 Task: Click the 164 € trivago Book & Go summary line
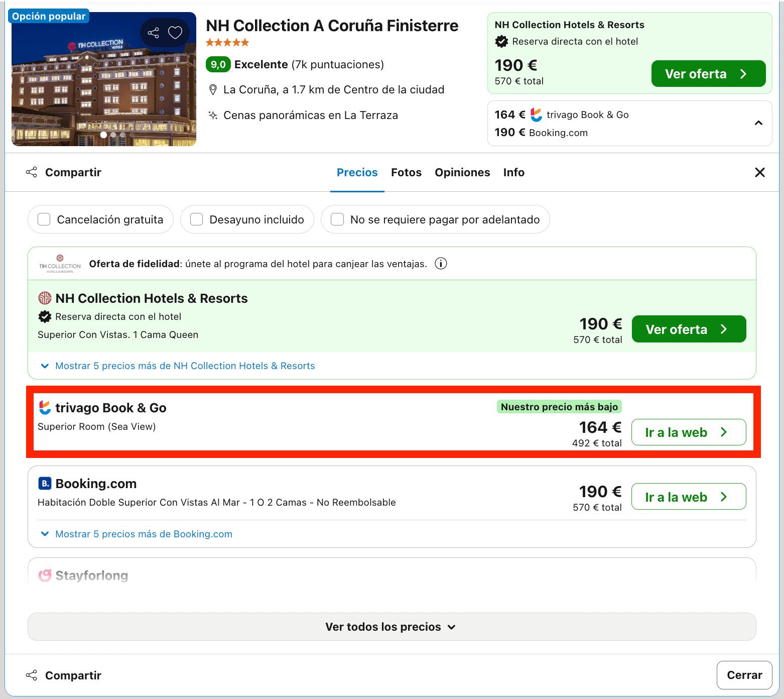point(562,115)
